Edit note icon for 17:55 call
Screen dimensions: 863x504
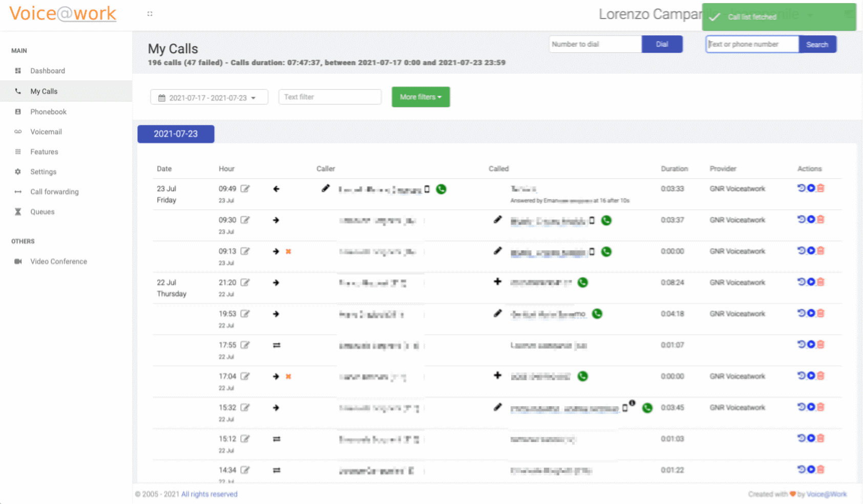[245, 345]
